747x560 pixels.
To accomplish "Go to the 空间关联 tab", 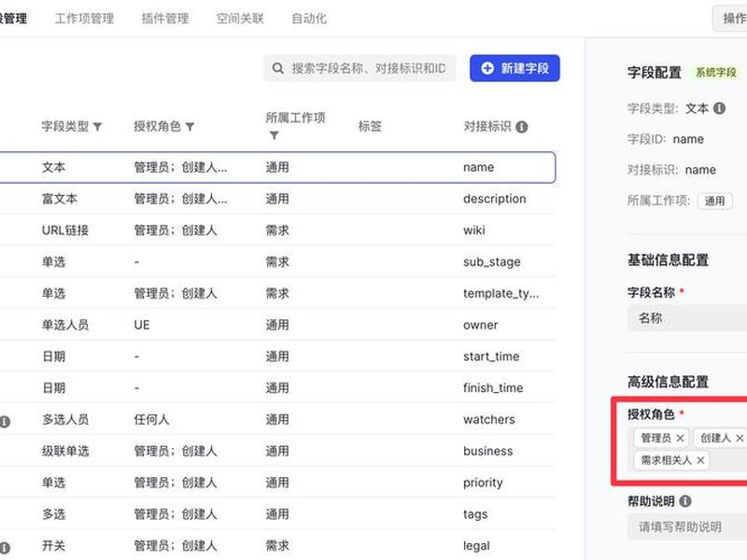I will (x=240, y=19).
